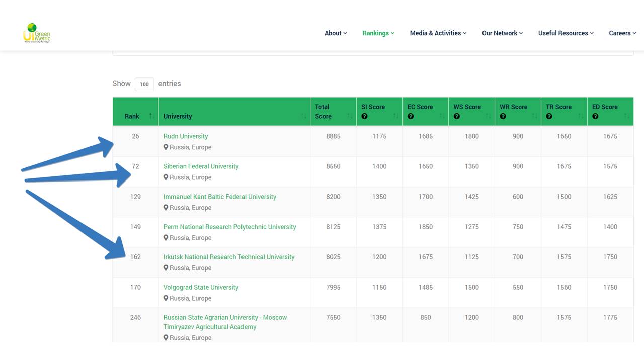Viewport: 644px width, 362px height.
Task: Open Rudn University link
Action: [x=186, y=136]
